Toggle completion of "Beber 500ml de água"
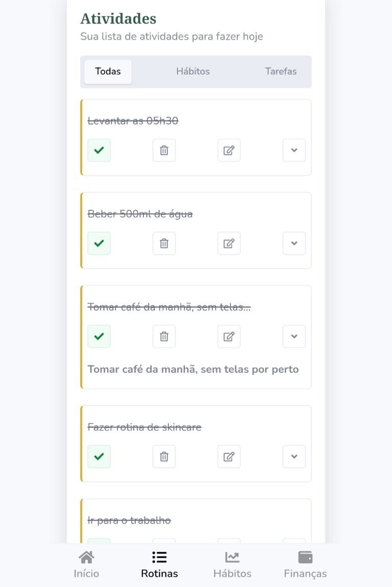Viewport: 392px width, 587px height. [x=99, y=243]
